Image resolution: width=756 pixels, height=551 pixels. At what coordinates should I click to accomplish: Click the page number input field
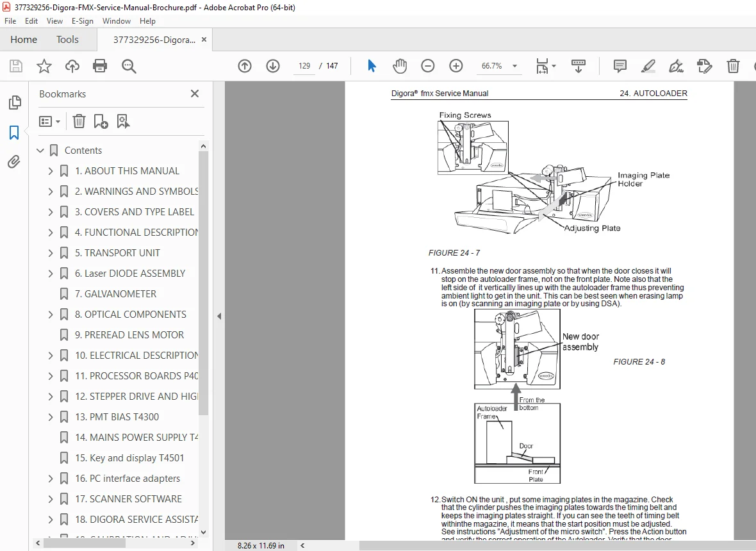pos(304,66)
